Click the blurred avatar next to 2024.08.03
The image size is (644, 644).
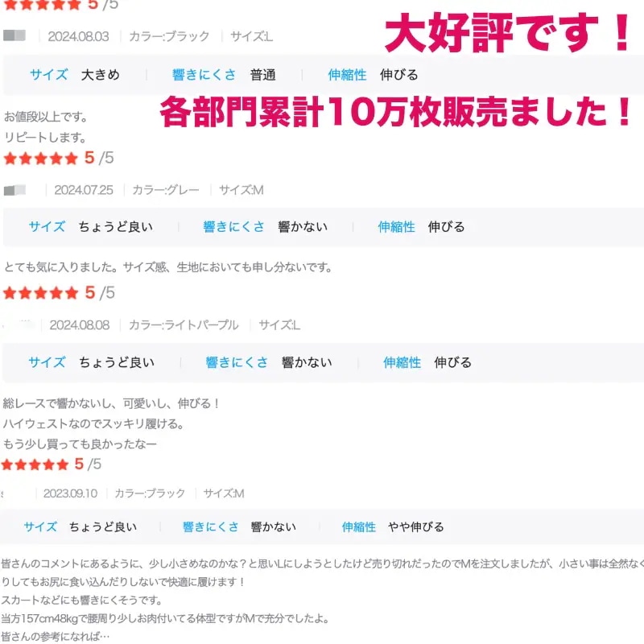click(x=14, y=35)
